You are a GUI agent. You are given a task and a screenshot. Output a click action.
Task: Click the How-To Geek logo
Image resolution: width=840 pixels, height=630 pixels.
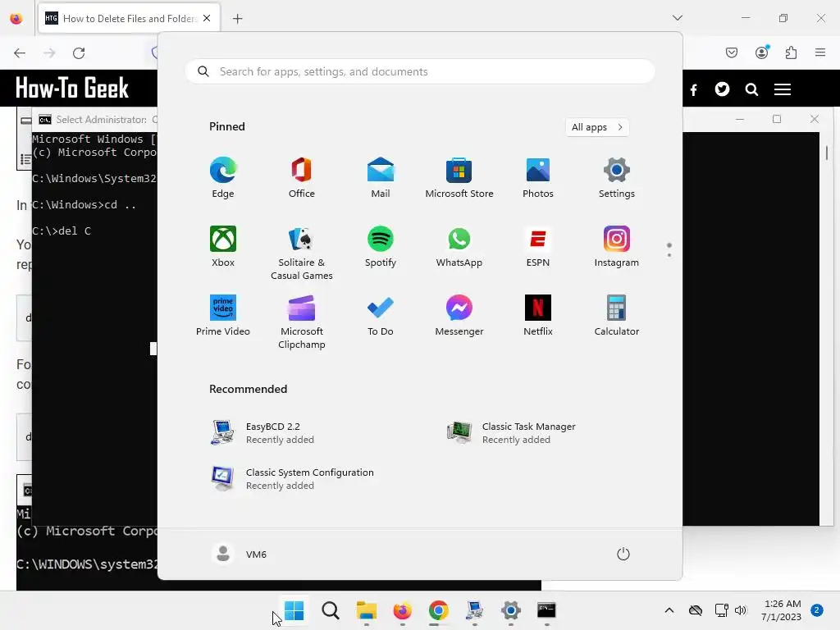[72, 89]
